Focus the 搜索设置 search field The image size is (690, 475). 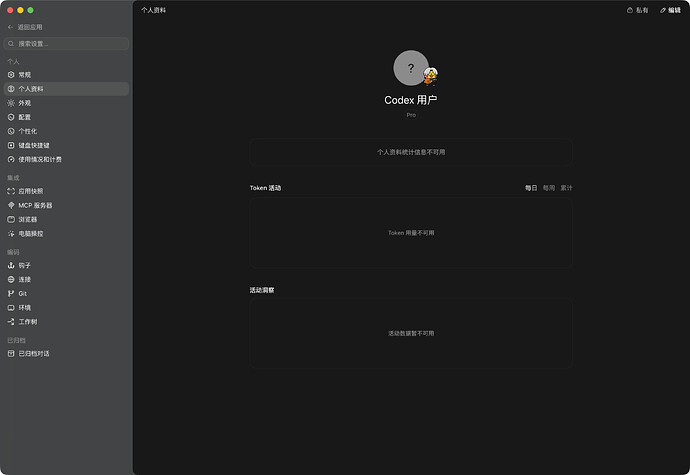pyautogui.click(x=66, y=44)
